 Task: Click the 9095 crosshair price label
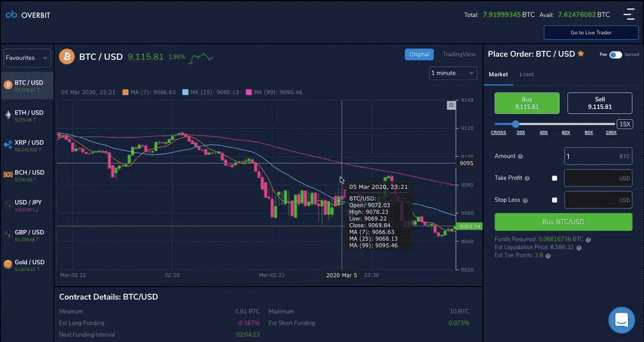point(466,163)
